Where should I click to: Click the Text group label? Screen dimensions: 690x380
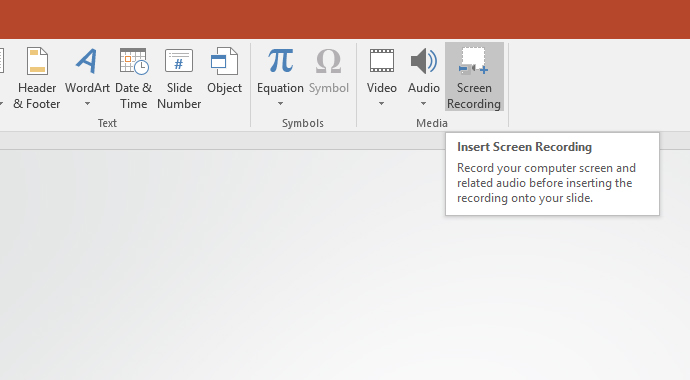(107, 123)
